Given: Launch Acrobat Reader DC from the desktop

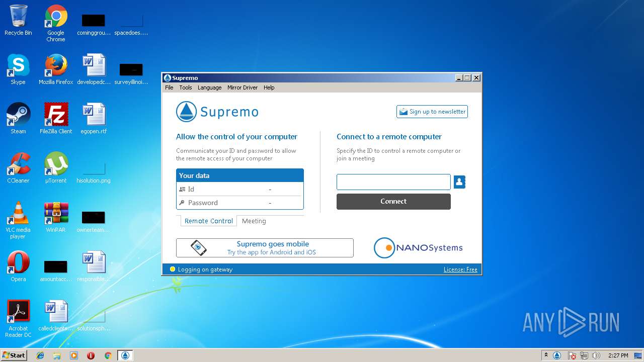Looking at the screenshot, I should tap(18, 319).
